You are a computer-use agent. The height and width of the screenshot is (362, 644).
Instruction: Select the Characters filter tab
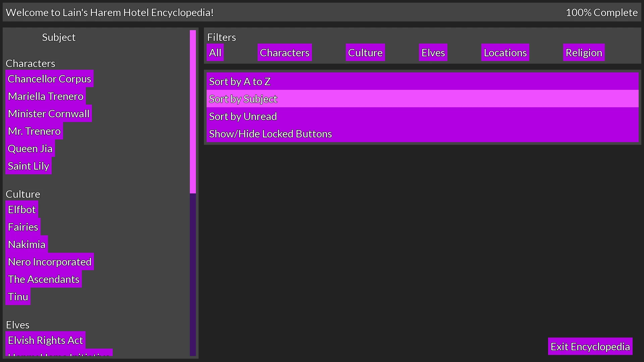284,52
